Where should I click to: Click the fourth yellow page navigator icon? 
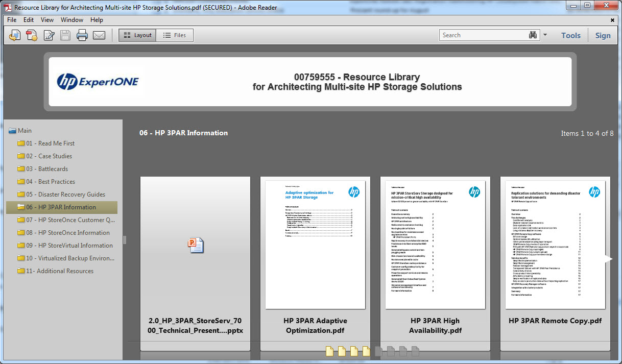point(366,351)
